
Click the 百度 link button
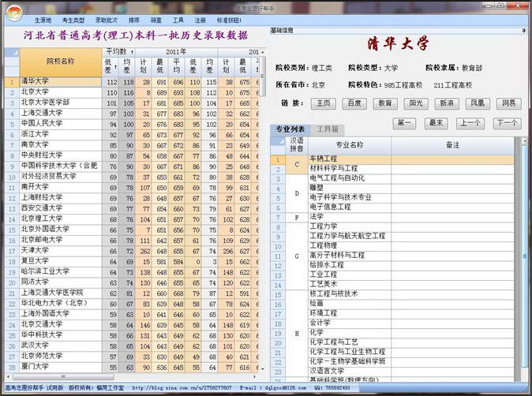354,103
